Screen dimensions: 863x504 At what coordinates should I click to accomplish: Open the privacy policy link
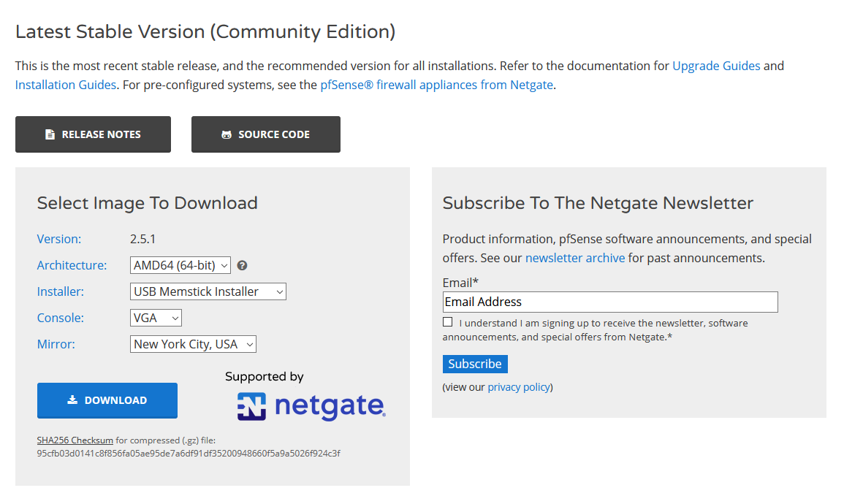point(519,387)
